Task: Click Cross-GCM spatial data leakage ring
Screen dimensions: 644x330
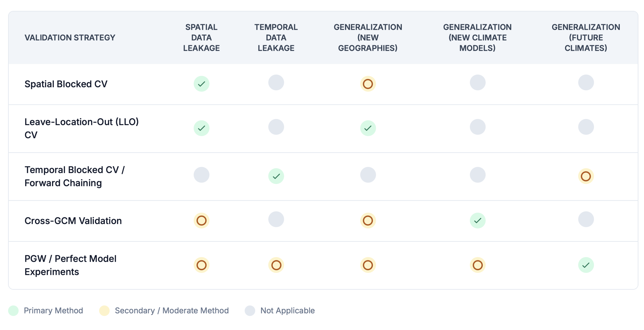Action: pos(201,221)
